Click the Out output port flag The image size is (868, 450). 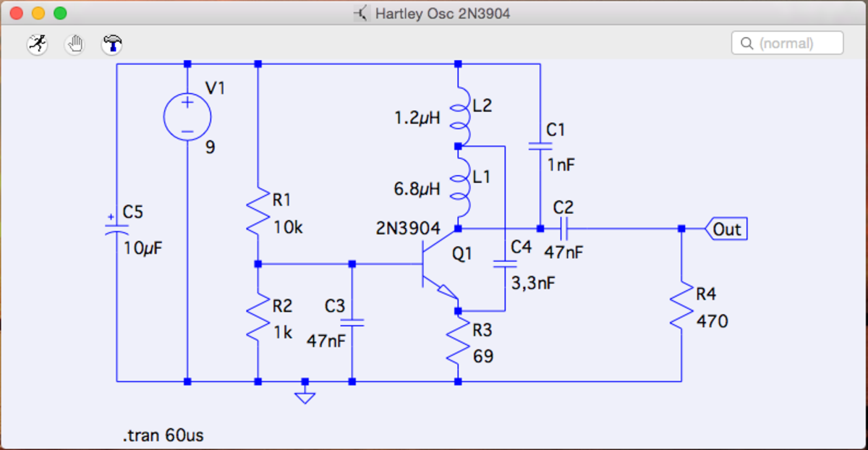726,229
